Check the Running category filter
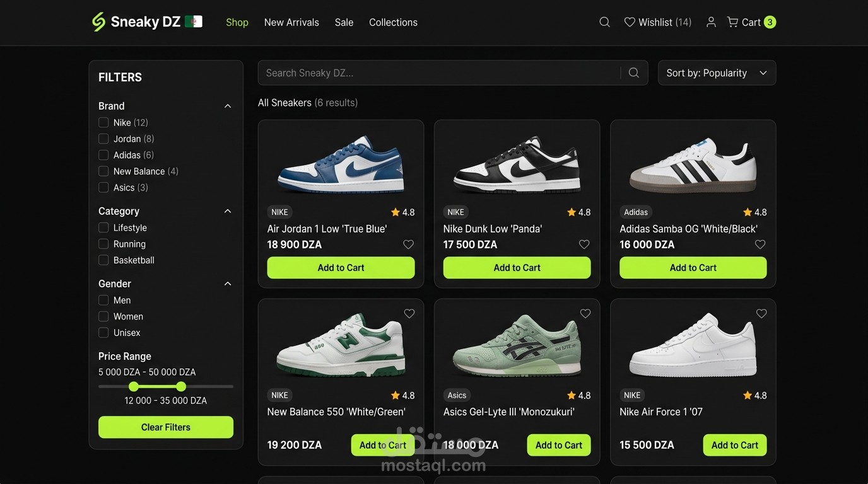Screen dimensions: 868x484 coord(103,244)
